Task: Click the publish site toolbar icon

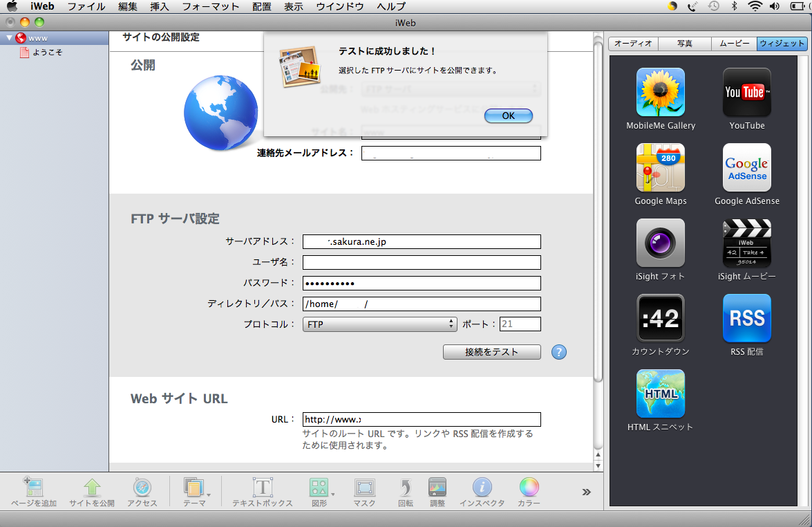Action: (92, 488)
